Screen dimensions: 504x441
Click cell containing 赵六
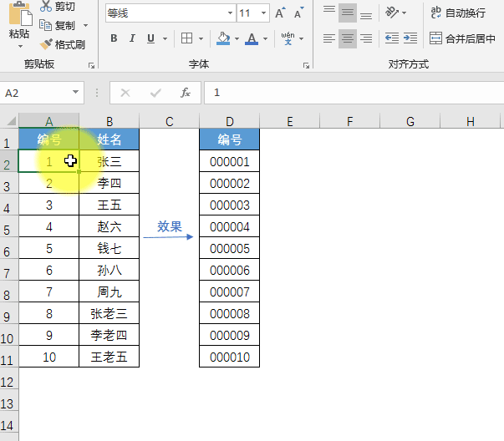pyautogui.click(x=109, y=226)
